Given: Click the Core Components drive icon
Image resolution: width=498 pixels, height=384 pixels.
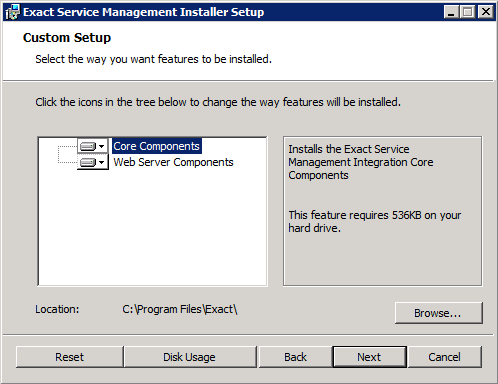Looking at the screenshot, I should pyautogui.click(x=88, y=146).
